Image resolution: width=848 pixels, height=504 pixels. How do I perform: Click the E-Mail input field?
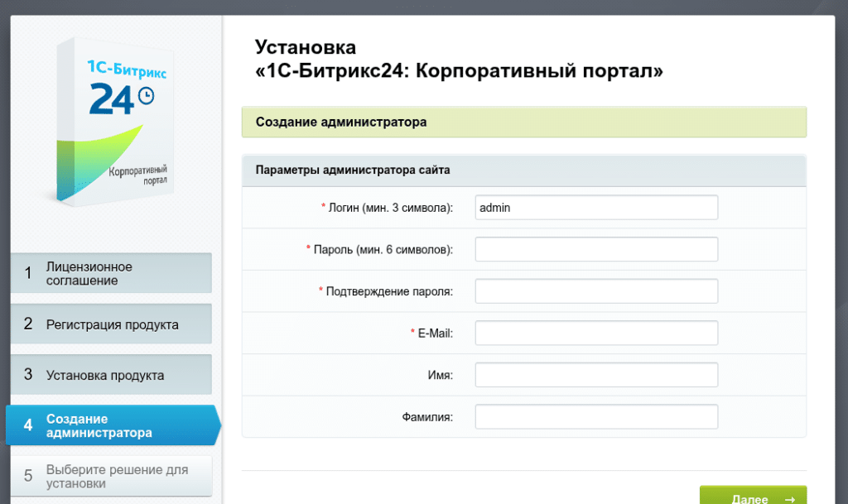tap(595, 333)
